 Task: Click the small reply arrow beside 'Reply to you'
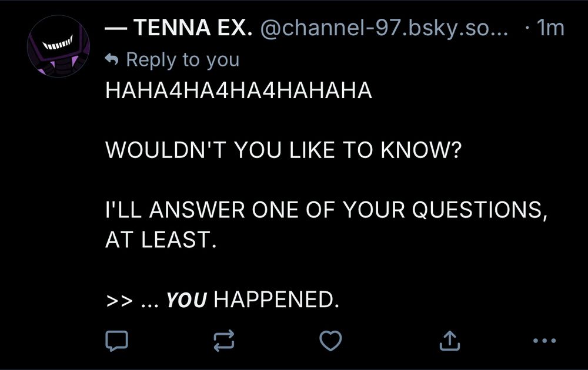112,59
